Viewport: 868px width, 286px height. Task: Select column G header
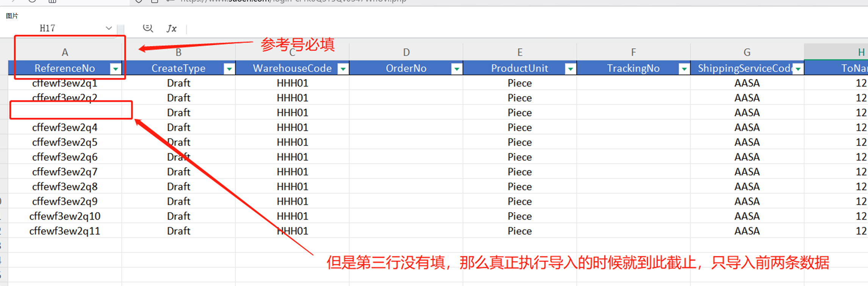[747, 52]
